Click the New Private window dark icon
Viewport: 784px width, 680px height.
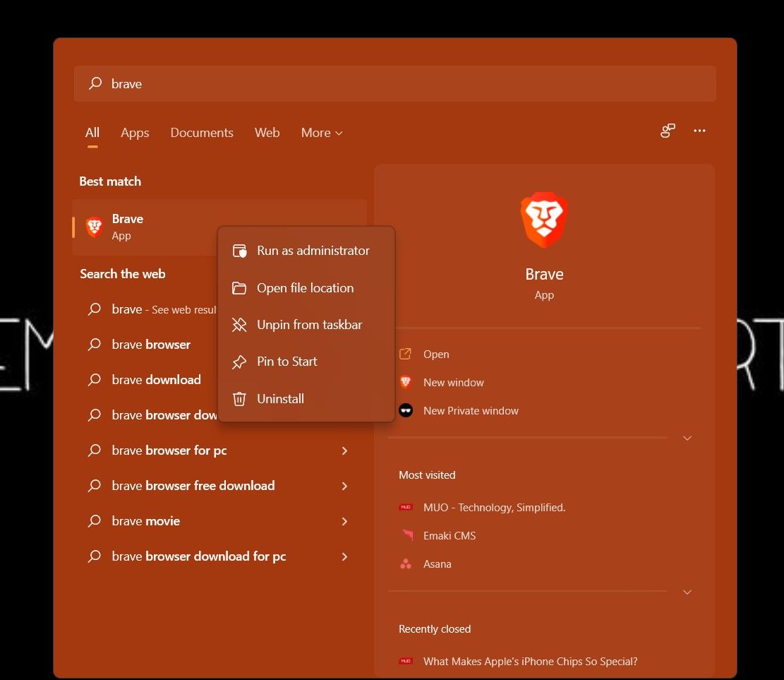pos(405,410)
